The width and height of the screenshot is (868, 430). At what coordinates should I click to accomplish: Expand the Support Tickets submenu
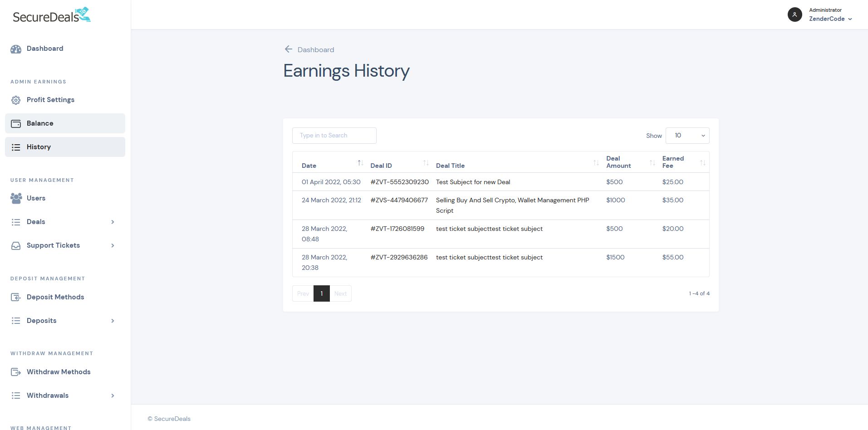(113, 245)
